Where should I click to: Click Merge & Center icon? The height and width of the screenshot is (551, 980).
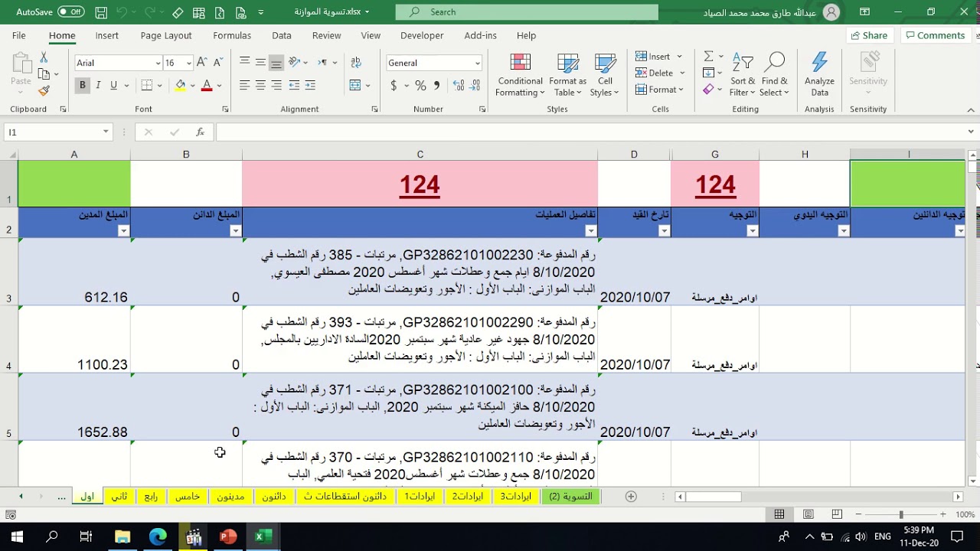pyautogui.click(x=355, y=86)
